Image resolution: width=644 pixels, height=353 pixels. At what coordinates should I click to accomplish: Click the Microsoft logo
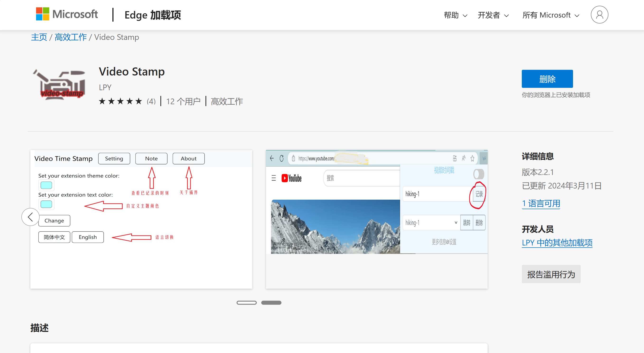(x=67, y=14)
